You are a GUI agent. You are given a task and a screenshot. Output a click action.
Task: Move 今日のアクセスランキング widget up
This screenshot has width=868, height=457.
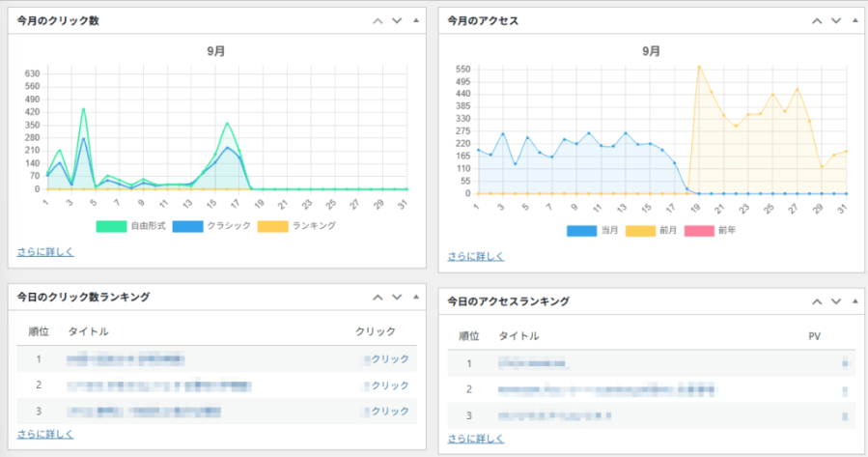click(817, 301)
